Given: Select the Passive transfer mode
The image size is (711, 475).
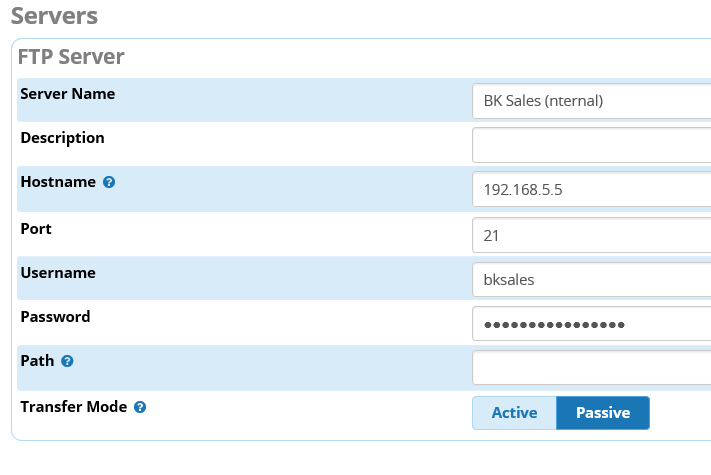Looking at the screenshot, I should coord(603,413).
